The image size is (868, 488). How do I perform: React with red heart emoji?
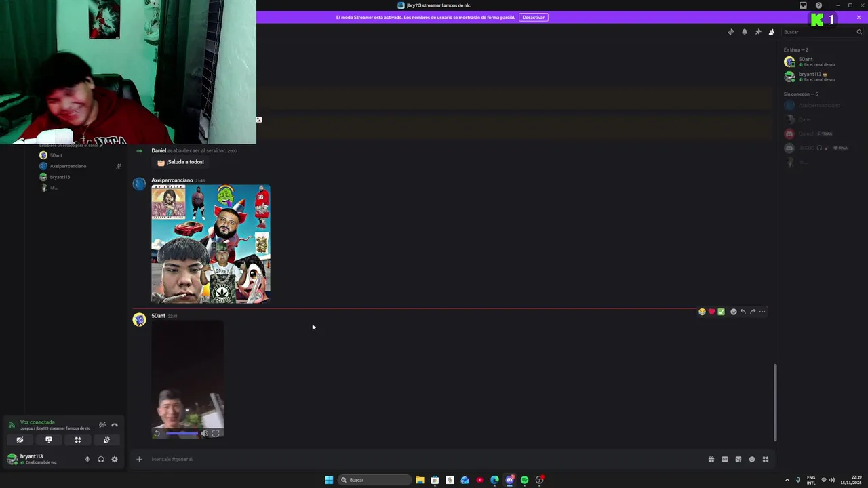[x=711, y=312]
